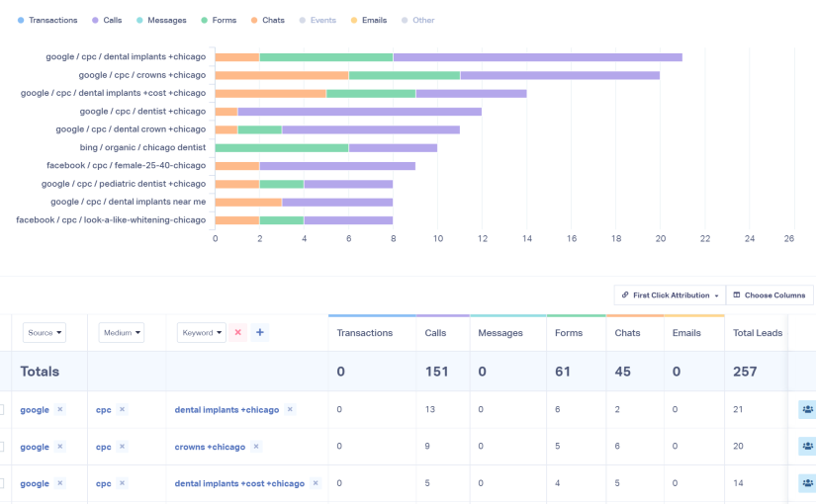Click chart label google / cpc / dental implants near me
The image size is (816, 504).
coord(128,202)
